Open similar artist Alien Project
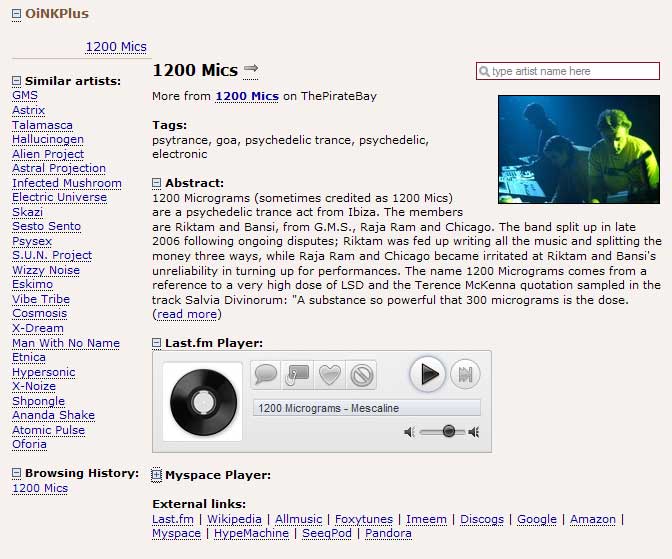The width and height of the screenshot is (672, 559). (x=48, y=154)
